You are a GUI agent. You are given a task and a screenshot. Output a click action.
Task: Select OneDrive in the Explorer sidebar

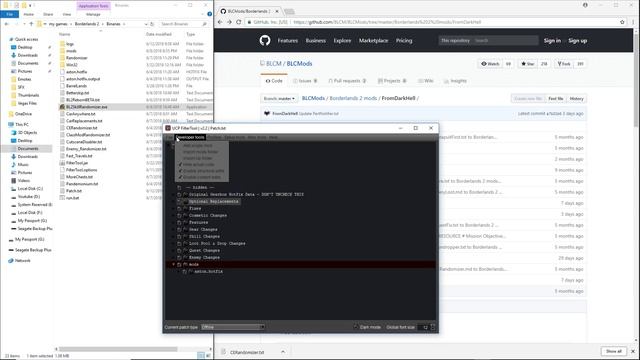click(23, 114)
